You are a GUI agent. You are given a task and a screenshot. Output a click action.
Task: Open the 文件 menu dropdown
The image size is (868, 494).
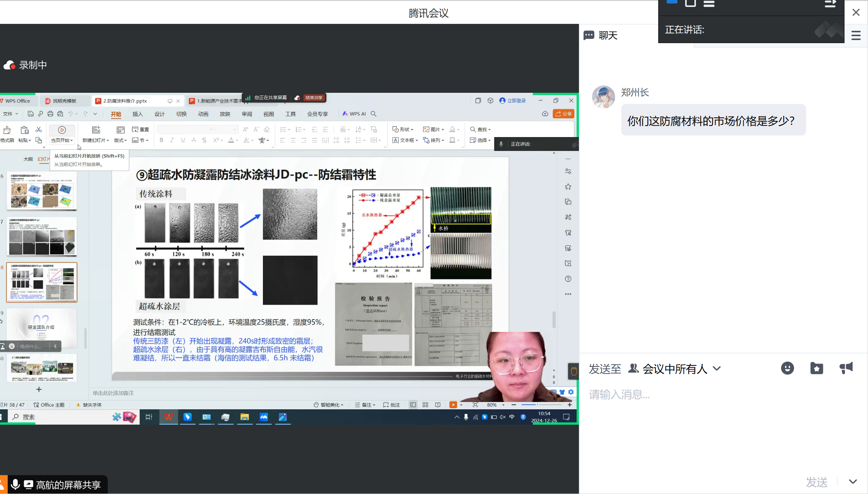point(11,114)
